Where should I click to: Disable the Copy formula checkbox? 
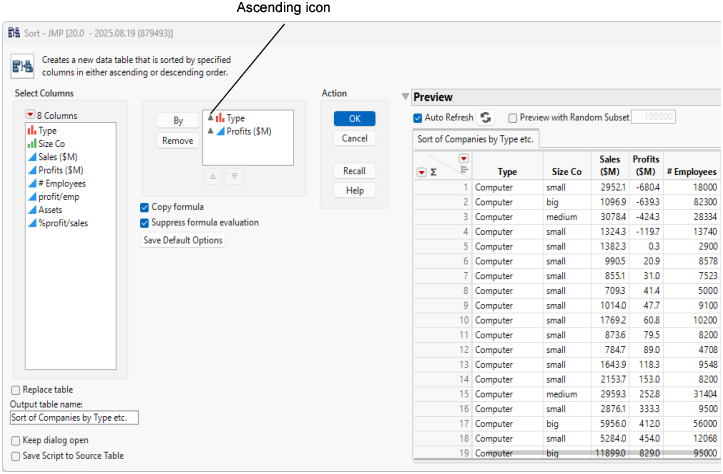pos(145,207)
